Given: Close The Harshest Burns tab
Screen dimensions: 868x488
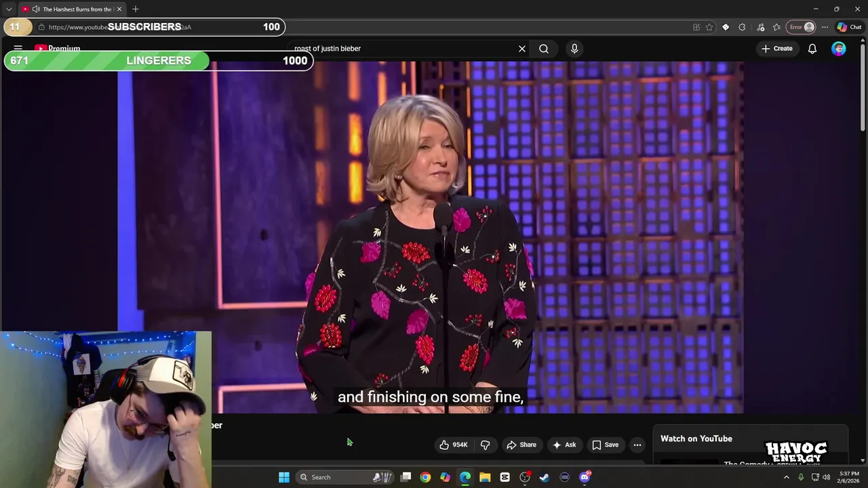Looking at the screenshot, I should (x=119, y=9).
